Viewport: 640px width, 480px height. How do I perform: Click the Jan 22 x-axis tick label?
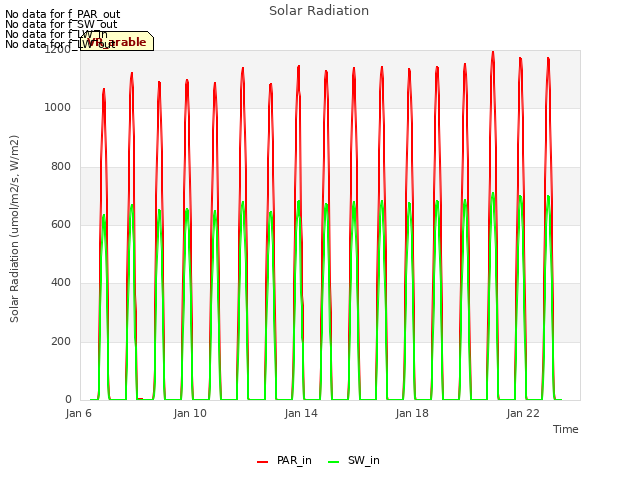click(523, 413)
